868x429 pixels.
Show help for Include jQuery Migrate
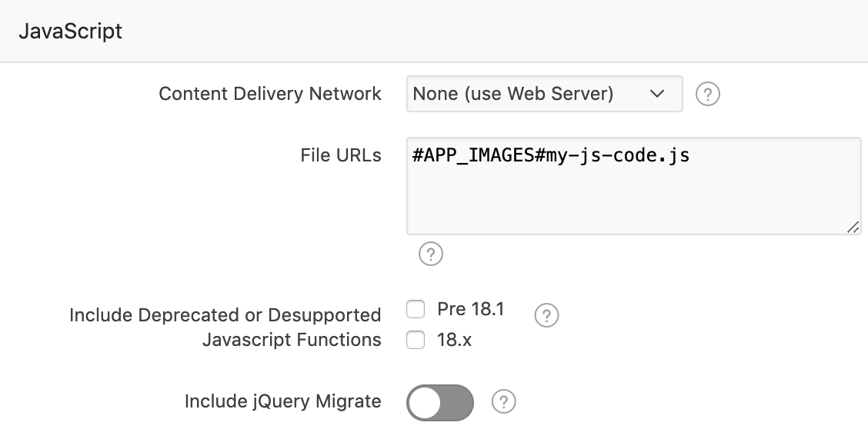(x=503, y=401)
